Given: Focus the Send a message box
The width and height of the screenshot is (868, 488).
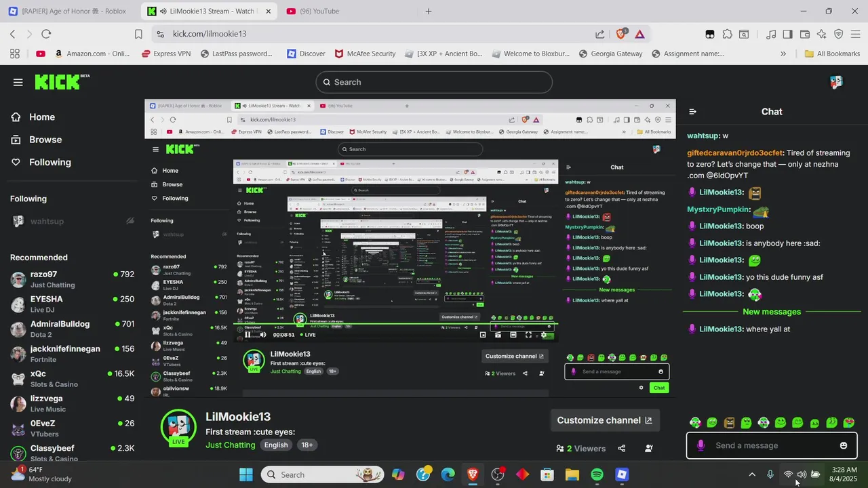Looking at the screenshot, I should tap(772, 445).
